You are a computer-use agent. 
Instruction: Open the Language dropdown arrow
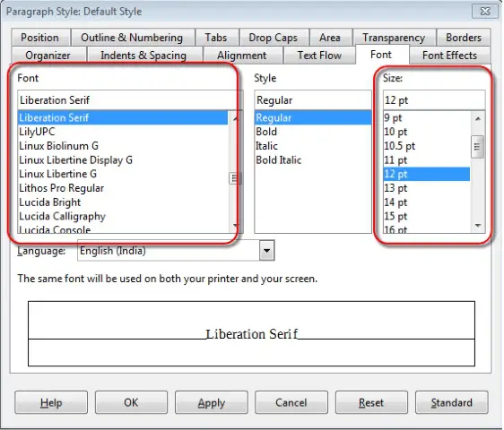tap(266, 250)
